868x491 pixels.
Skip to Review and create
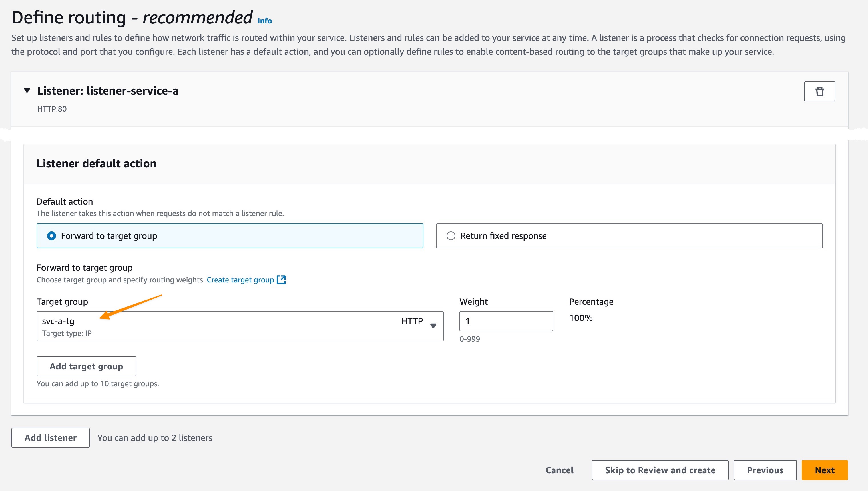coord(660,470)
